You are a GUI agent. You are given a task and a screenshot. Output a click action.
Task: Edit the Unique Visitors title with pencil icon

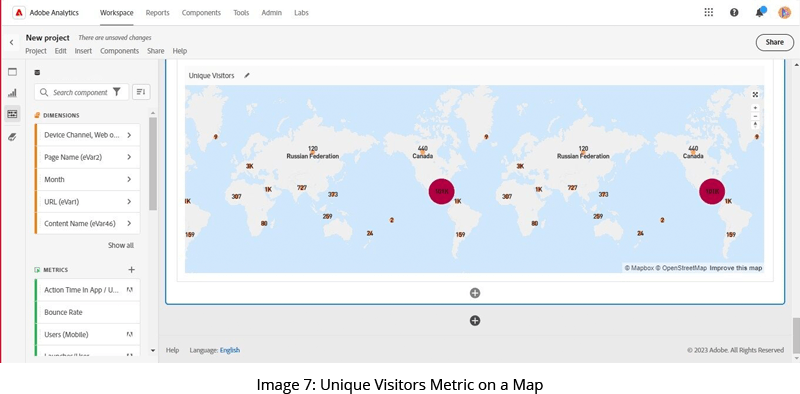(x=247, y=76)
